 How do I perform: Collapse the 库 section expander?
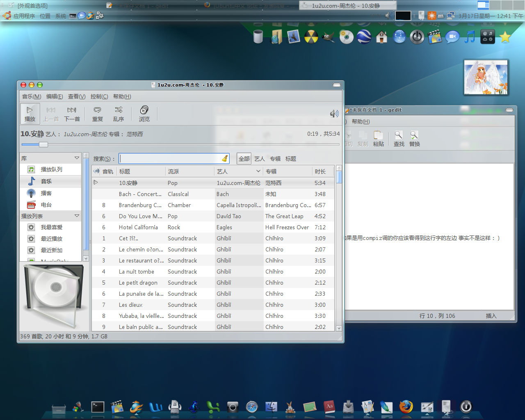click(77, 158)
